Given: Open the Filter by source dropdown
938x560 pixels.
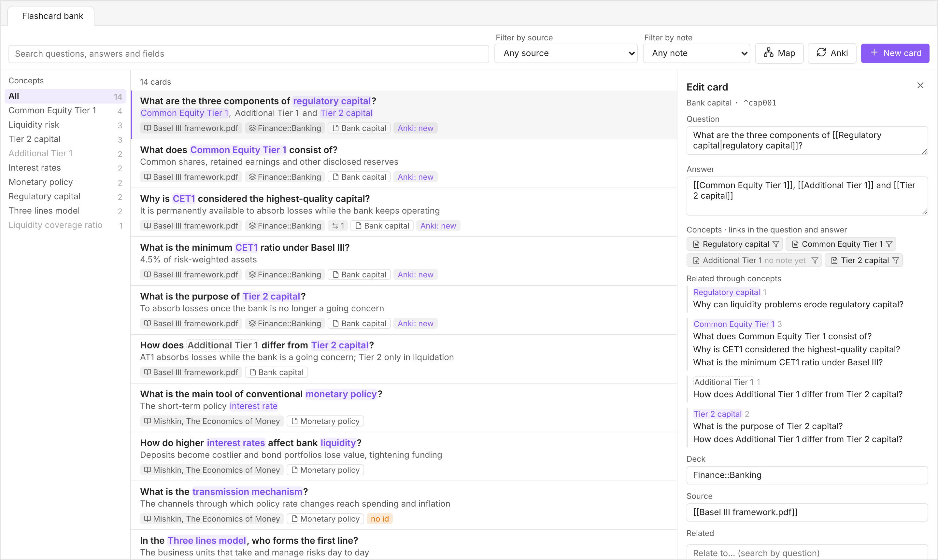Looking at the screenshot, I should 565,53.
